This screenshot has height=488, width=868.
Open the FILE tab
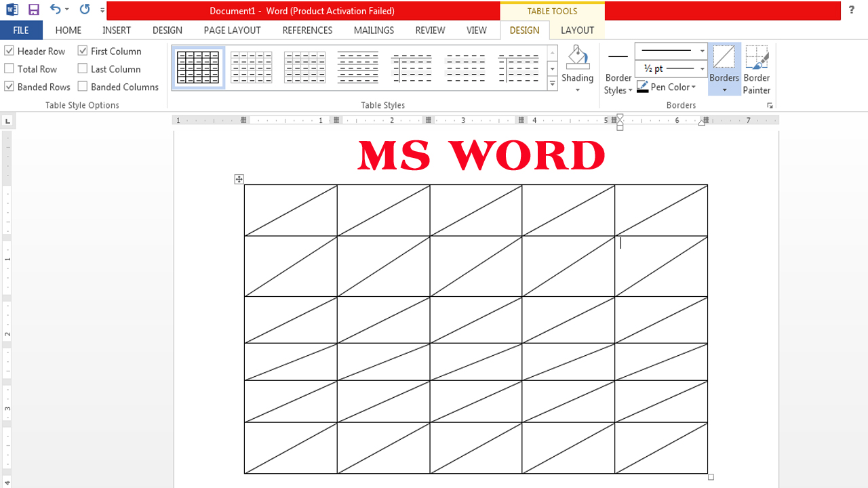21,30
